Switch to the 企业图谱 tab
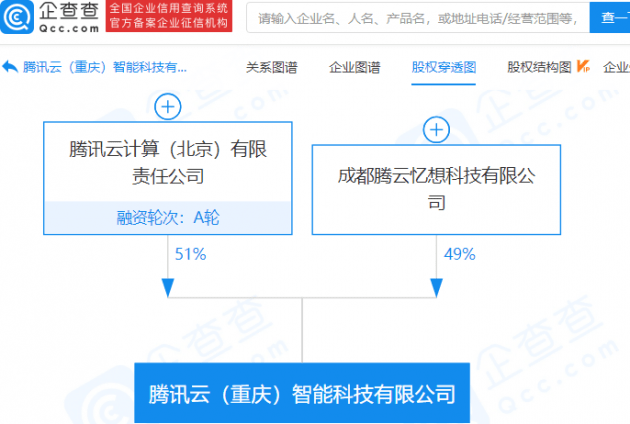Viewport: 630px width, 424px height. click(x=354, y=68)
